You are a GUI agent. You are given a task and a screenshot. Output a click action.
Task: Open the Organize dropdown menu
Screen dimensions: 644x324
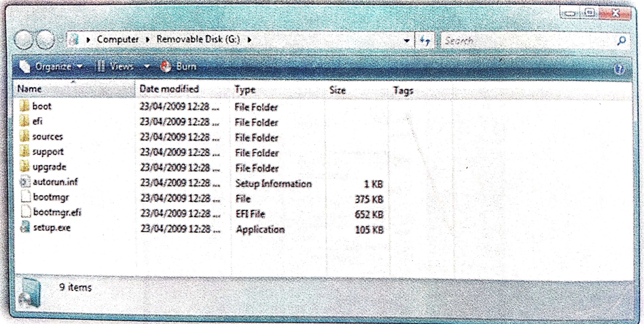(x=52, y=67)
